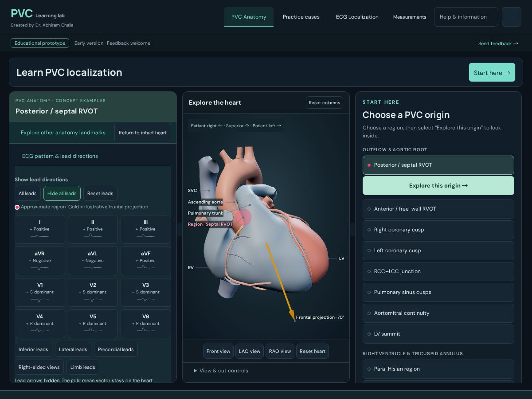The width and height of the screenshot is (532, 399).
Task: Select lead III card
Action: [x=146, y=229]
